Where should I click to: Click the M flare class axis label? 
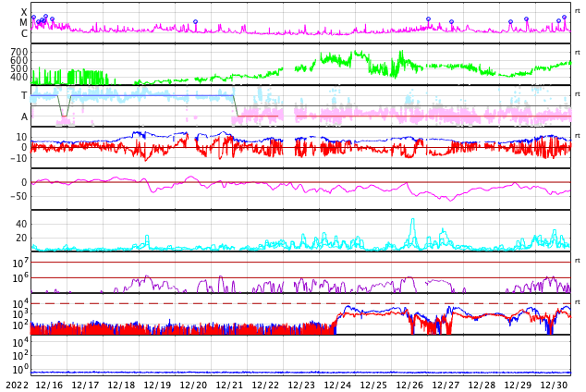(x=23, y=23)
